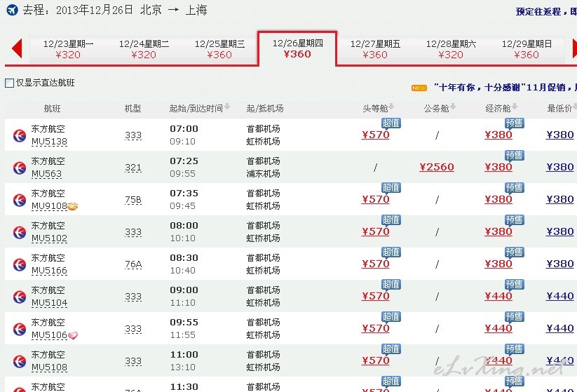Open flight number MU563 details
The width and height of the screenshot is (577, 392).
(46, 174)
